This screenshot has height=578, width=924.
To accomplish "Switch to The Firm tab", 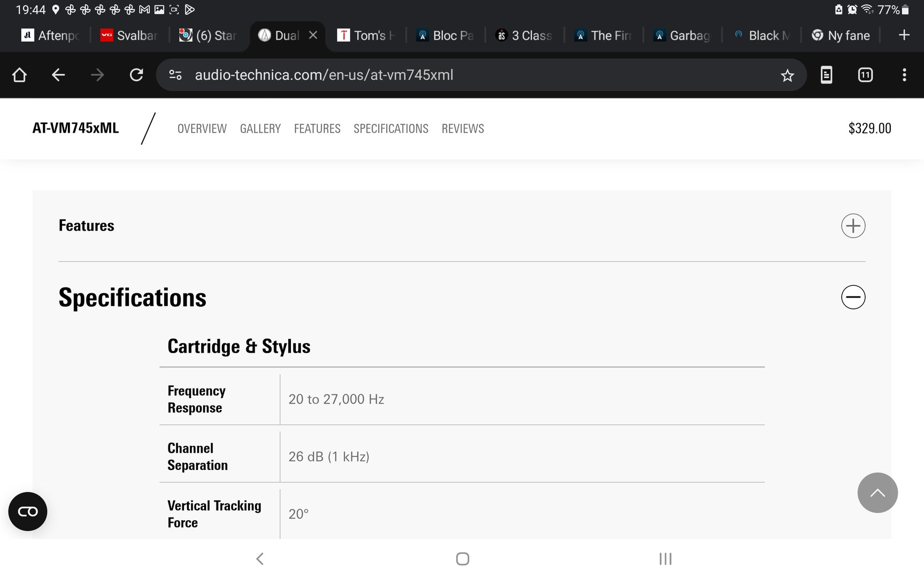I will (603, 36).
